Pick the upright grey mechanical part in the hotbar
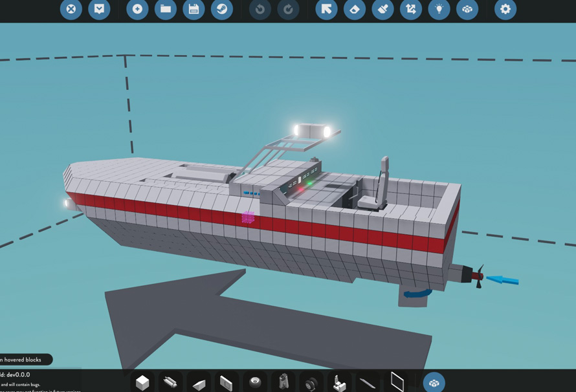The width and height of the screenshot is (576, 392). click(283, 382)
